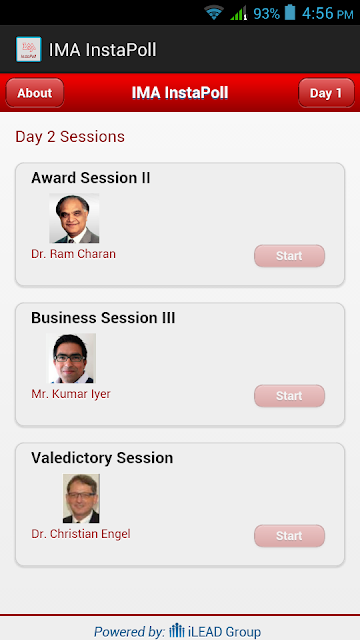This screenshot has height=640, width=360.
Task: Select the Mr. Kumar Iyer name link
Action: point(71,394)
